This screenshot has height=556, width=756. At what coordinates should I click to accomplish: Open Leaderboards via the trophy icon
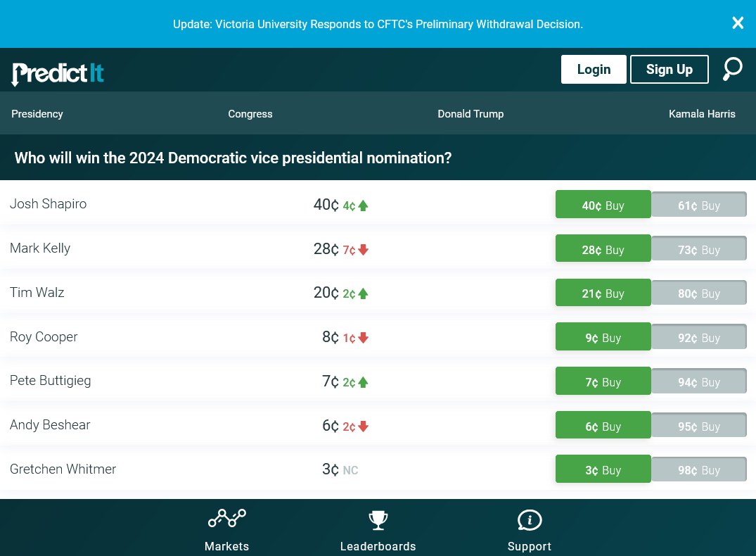click(378, 520)
